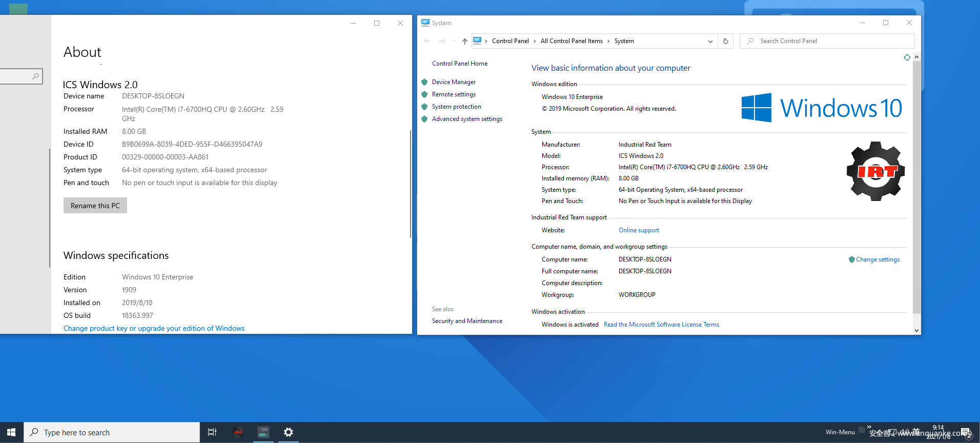This screenshot has height=443, width=980.
Task: Click Rename this PC button
Action: (x=95, y=206)
